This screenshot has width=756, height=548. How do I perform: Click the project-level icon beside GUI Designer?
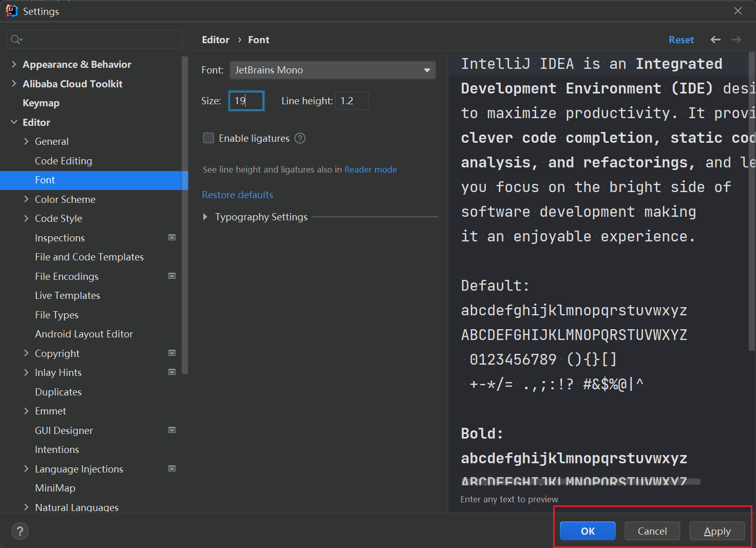point(172,430)
